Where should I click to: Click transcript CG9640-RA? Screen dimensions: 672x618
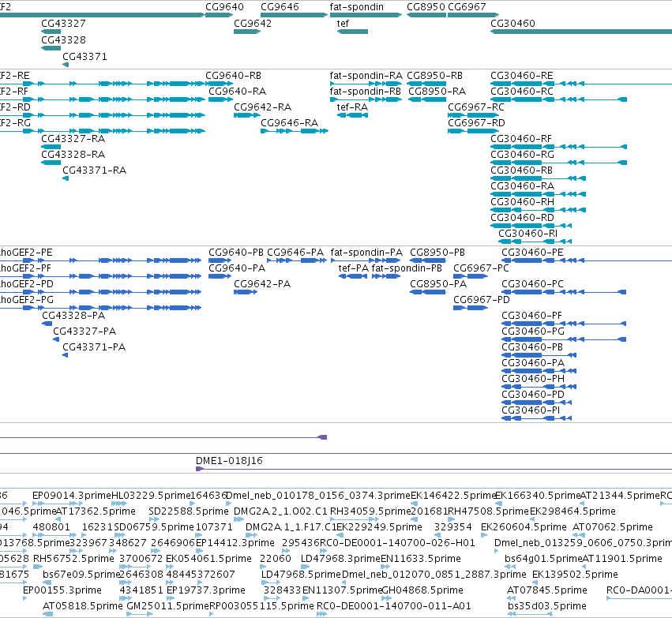pyautogui.click(x=238, y=92)
